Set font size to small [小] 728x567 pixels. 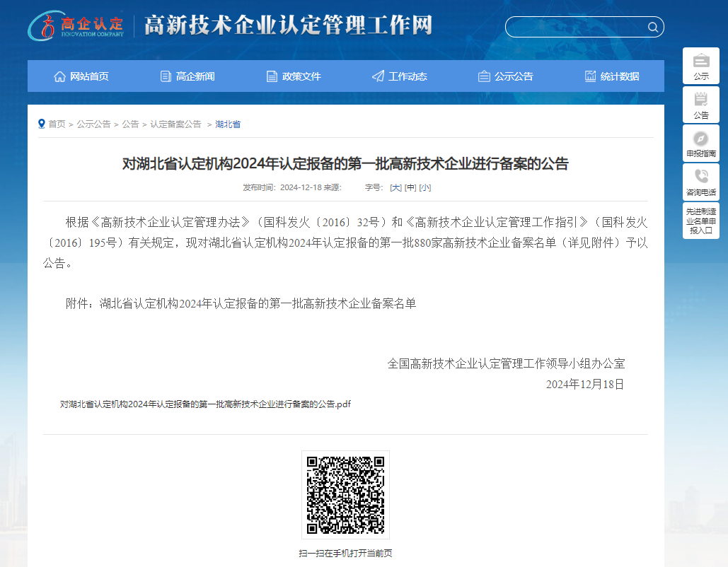click(x=424, y=187)
